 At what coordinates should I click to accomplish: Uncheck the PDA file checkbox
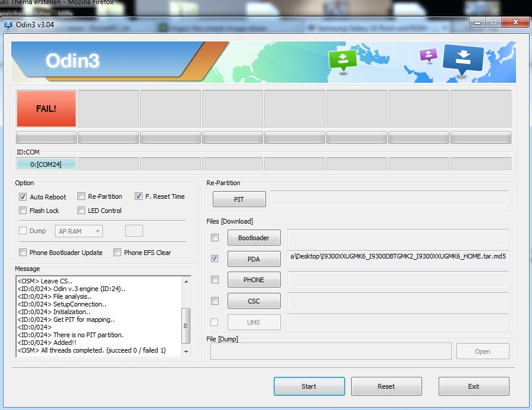click(215, 259)
